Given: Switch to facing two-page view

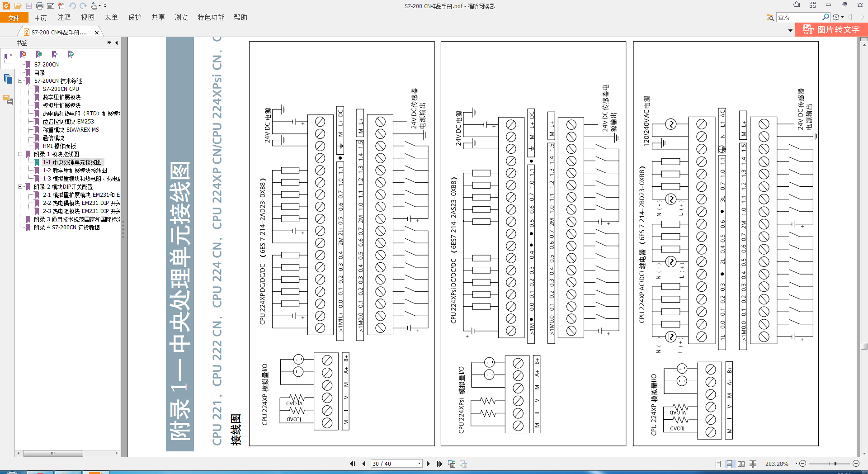Looking at the screenshot, I should tap(741, 464).
